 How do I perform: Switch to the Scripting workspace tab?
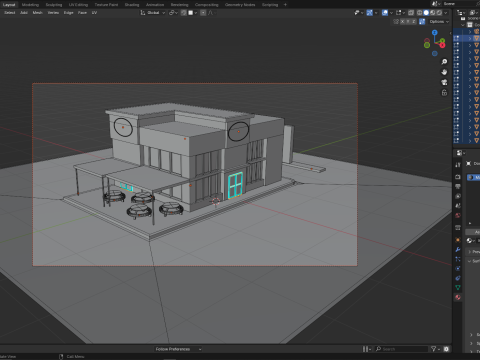pyautogui.click(x=270, y=5)
